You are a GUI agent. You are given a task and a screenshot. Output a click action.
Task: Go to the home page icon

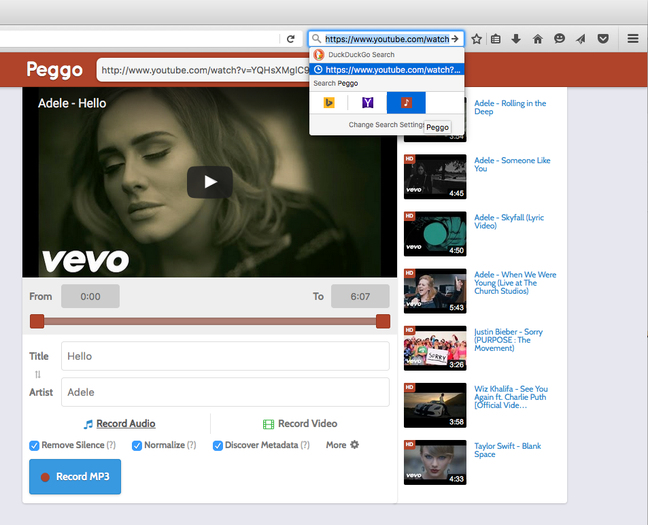click(538, 39)
